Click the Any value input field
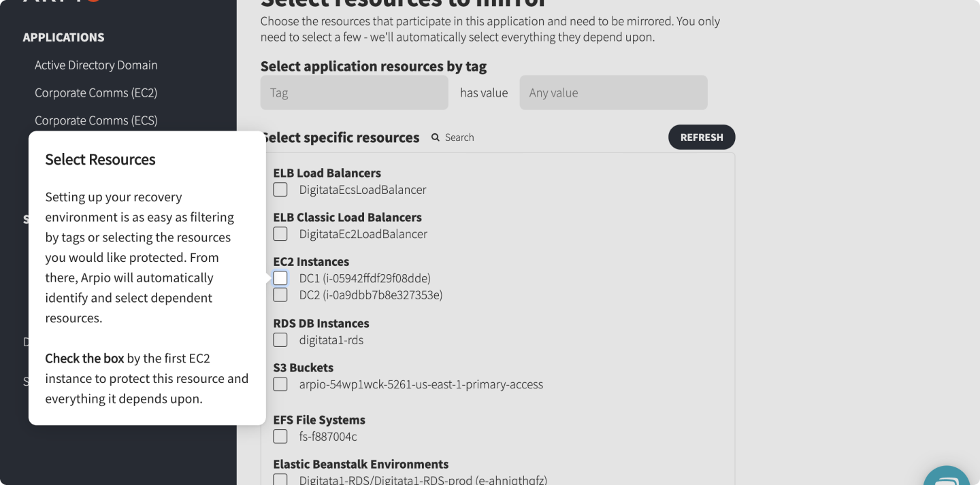Image resolution: width=980 pixels, height=485 pixels. [614, 93]
